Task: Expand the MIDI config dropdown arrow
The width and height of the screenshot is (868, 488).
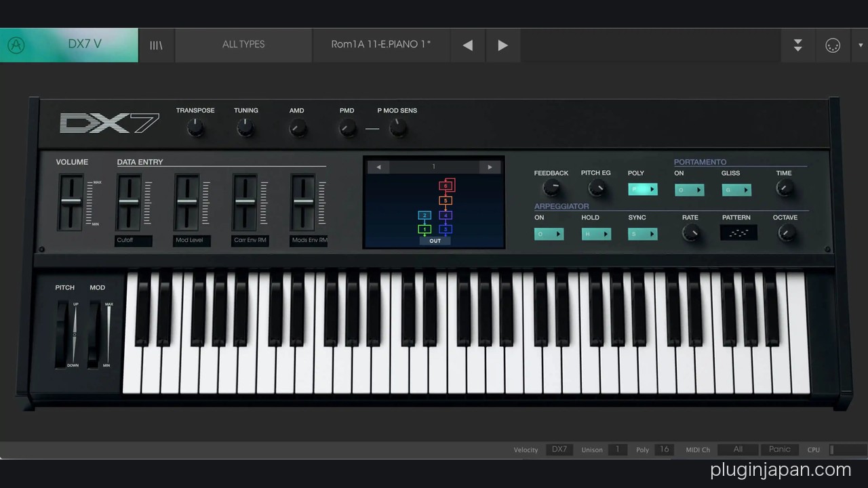Action: click(x=861, y=45)
